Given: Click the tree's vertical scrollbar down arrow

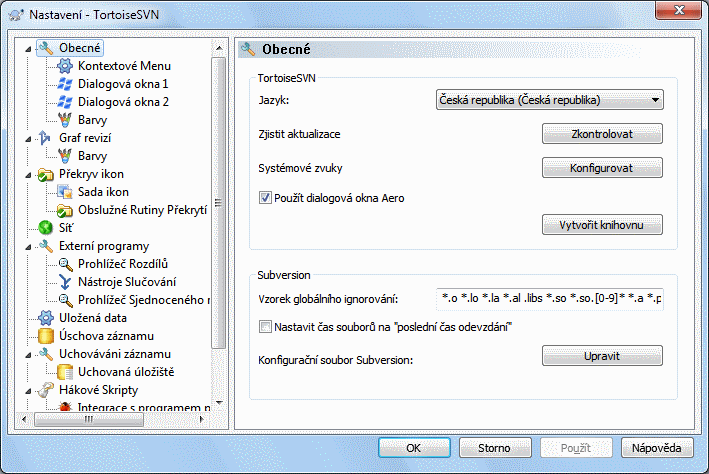Looking at the screenshot, I should [219, 402].
